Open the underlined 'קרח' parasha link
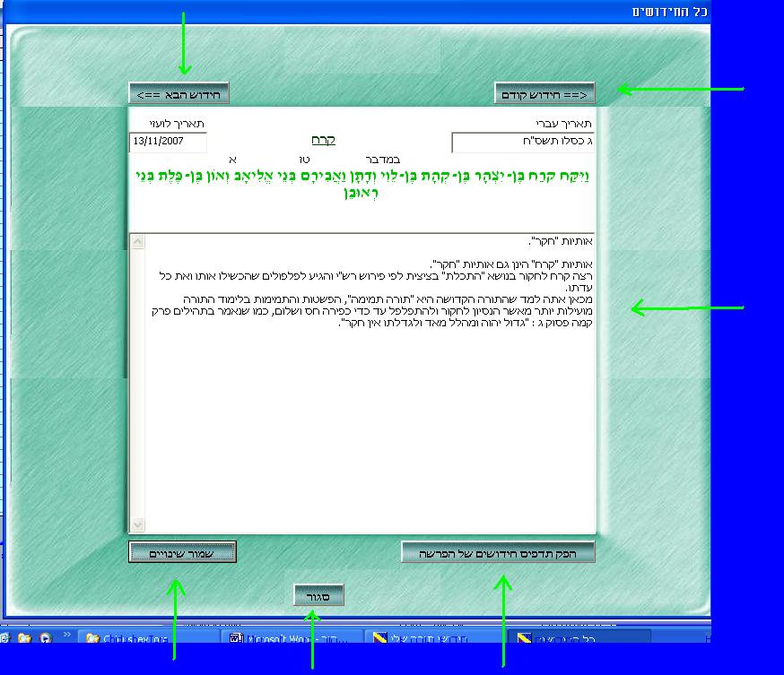The height and width of the screenshot is (675, 784). coord(323,140)
